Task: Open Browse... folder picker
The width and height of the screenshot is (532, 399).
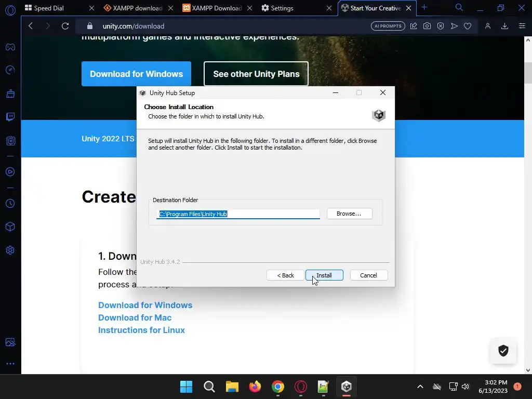Action: tap(349, 214)
